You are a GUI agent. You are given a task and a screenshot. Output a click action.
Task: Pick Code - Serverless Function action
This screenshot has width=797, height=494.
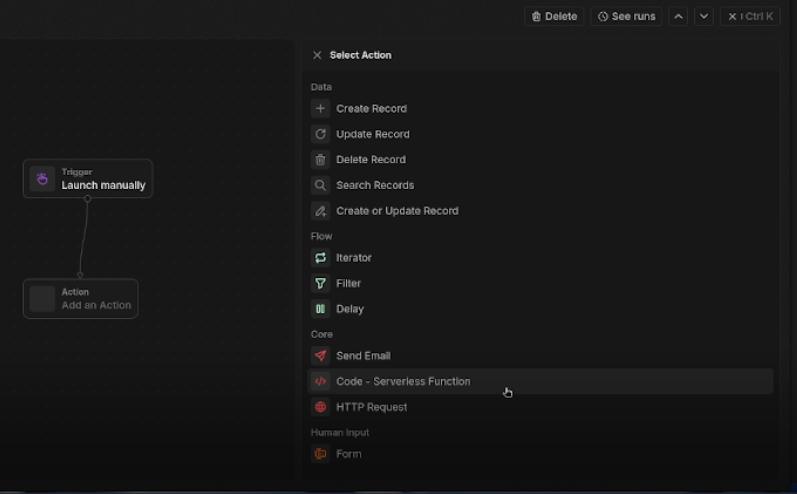point(541,381)
